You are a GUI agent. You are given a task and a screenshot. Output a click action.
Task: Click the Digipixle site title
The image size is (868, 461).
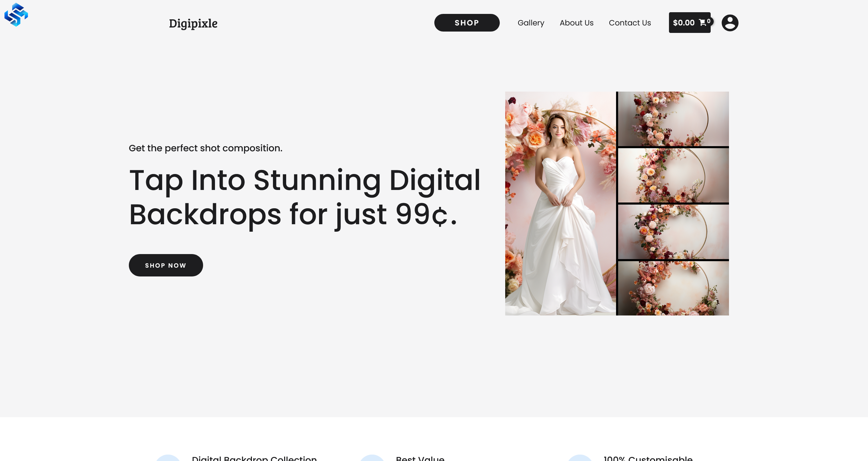pos(193,23)
